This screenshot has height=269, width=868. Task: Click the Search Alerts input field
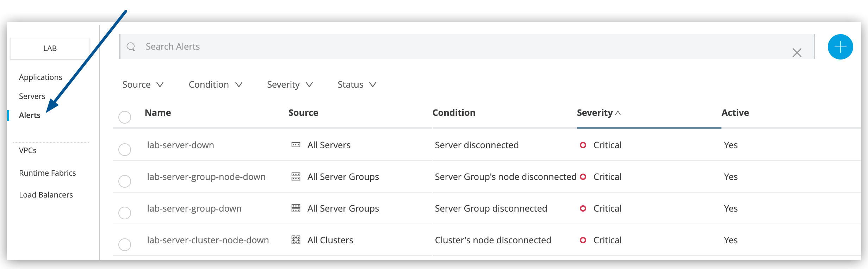coord(458,46)
